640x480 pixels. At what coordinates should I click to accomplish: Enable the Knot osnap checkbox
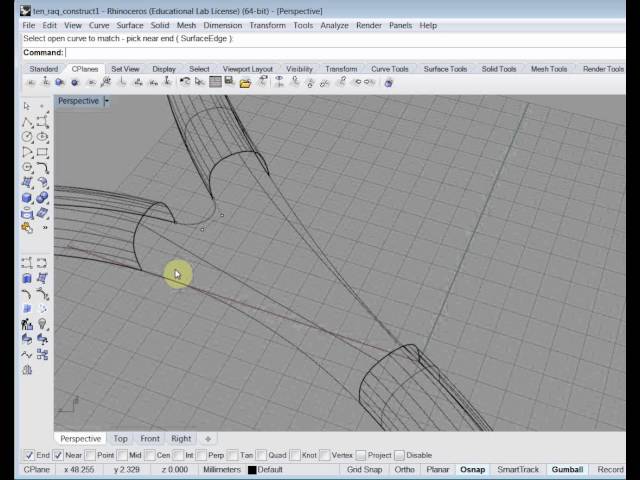pyautogui.click(x=295, y=455)
